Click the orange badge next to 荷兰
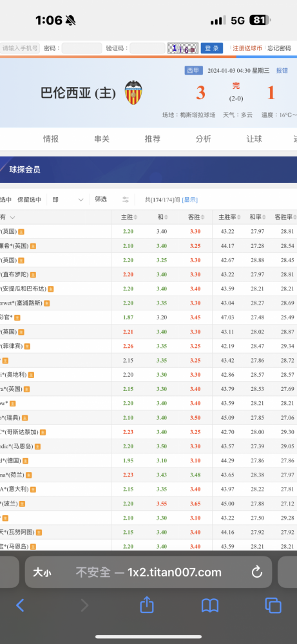This screenshot has width=297, height=644. 29,475
